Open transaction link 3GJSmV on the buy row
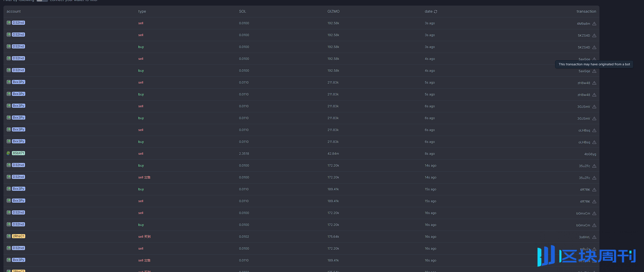644x272 pixels. coord(584,119)
